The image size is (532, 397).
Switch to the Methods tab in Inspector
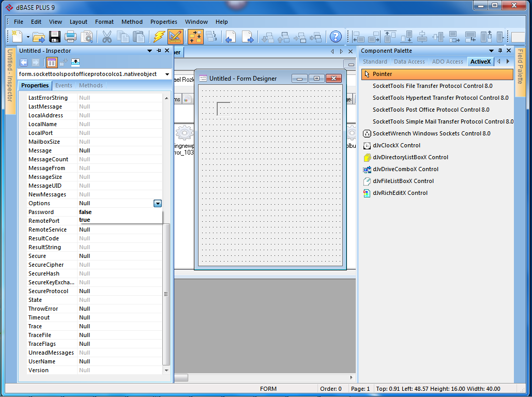tap(91, 85)
